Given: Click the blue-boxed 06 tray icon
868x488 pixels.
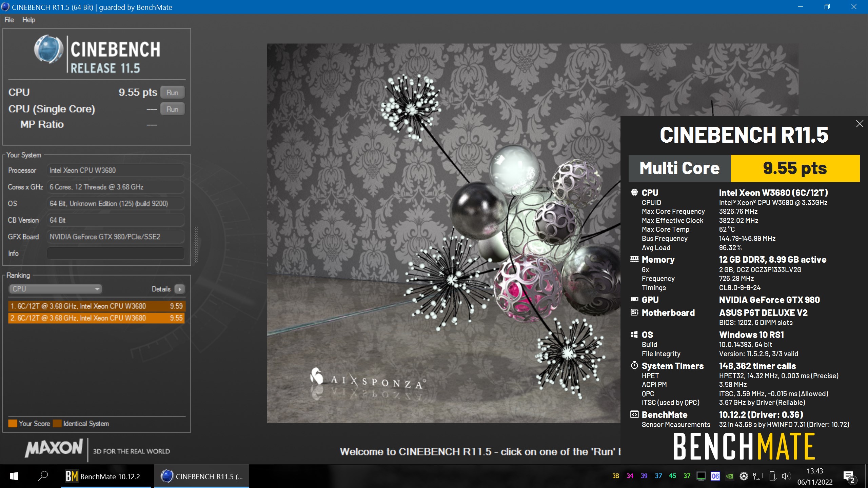Looking at the screenshot, I should coord(715,476).
